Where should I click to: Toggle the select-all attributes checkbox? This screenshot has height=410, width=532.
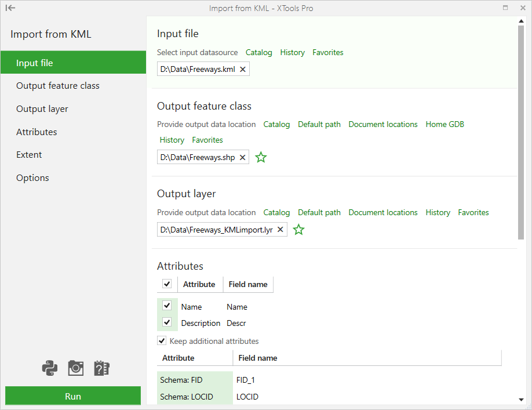pos(167,284)
